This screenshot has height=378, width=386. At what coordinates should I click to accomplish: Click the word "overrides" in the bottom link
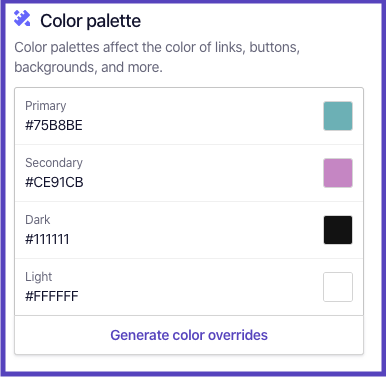(x=238, y=335)
